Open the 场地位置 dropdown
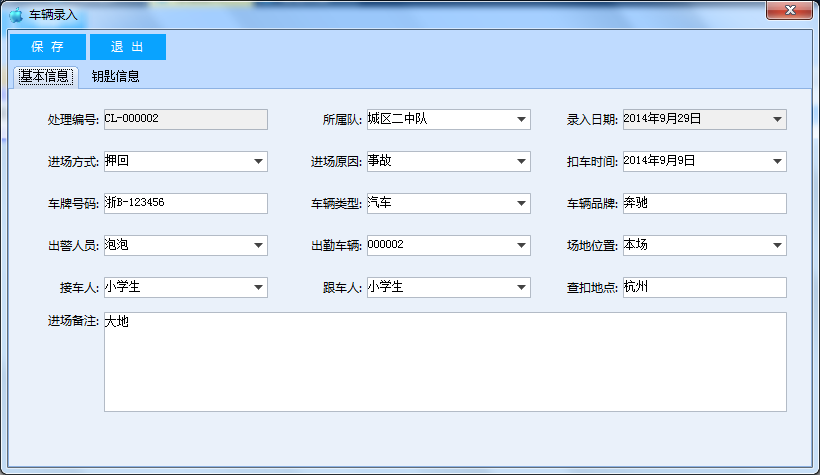Screen dimensions: 820x475 tap(777, 246)
